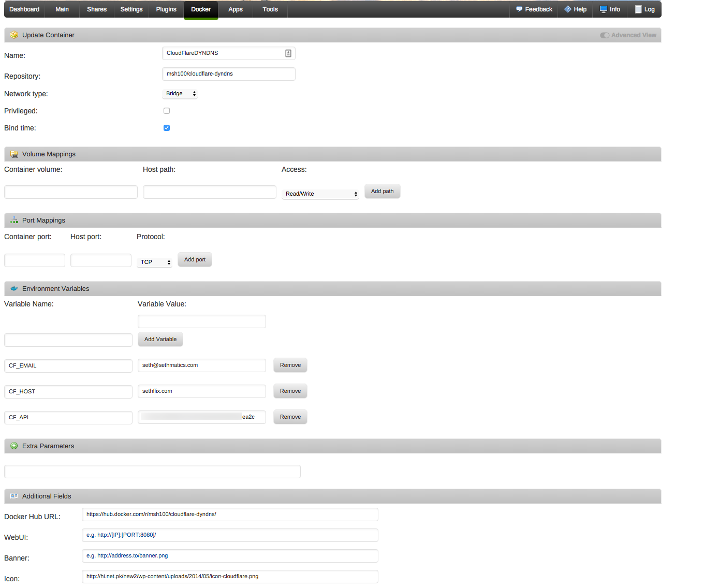The height and width of the screenshot is (588, 704).
Task: Open the Dashboard tab
Action: point(24,9)
